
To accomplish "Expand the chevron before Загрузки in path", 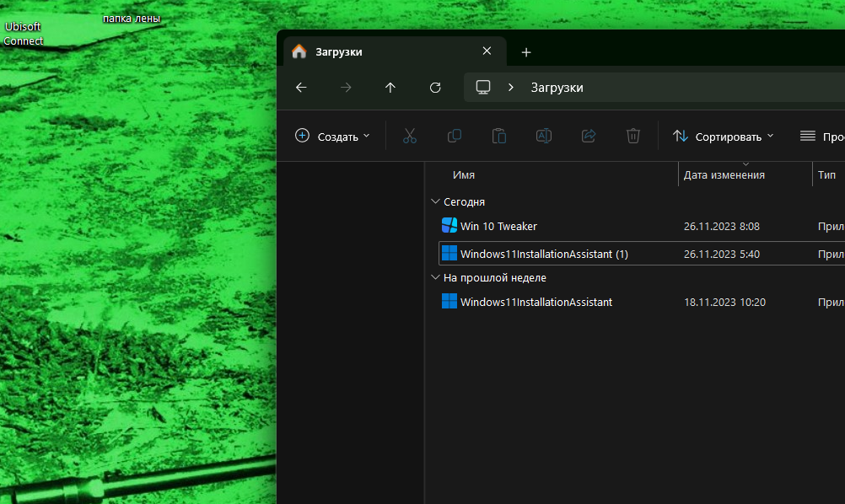I will pyautogui.click(x=510, y=88).
